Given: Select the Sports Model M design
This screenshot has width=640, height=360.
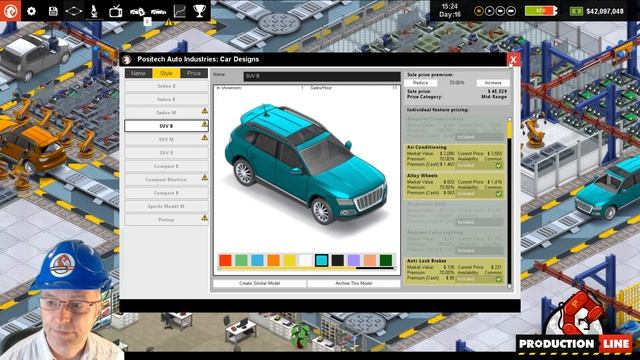Looking at the screenshot, I should pos(166,206).
